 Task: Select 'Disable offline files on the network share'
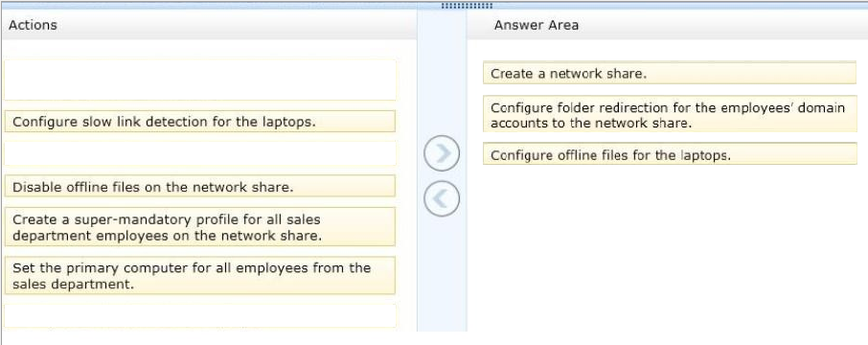coord(200,186)
